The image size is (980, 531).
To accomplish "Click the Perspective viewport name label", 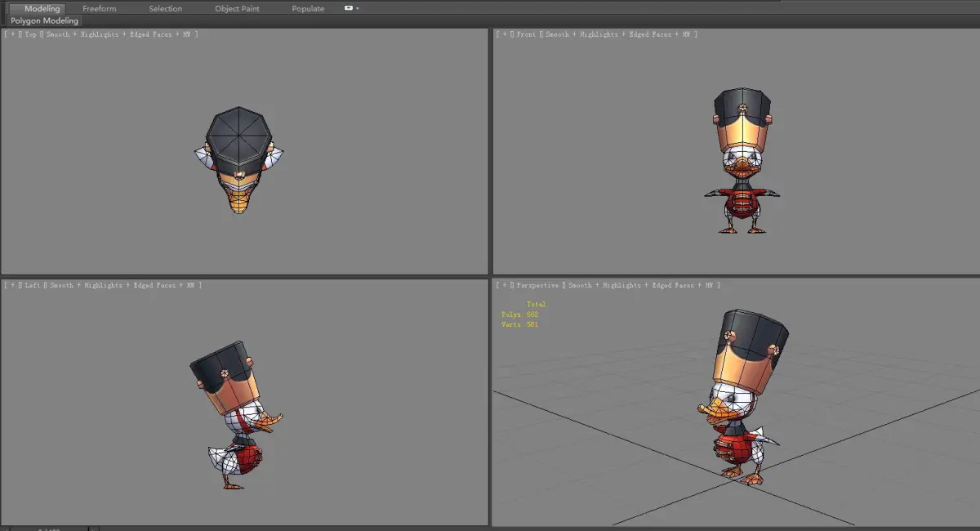I will click(x=538, y=285).
